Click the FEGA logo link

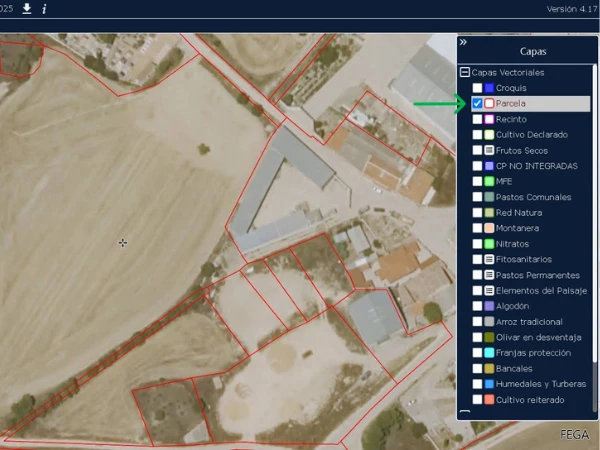574,435
